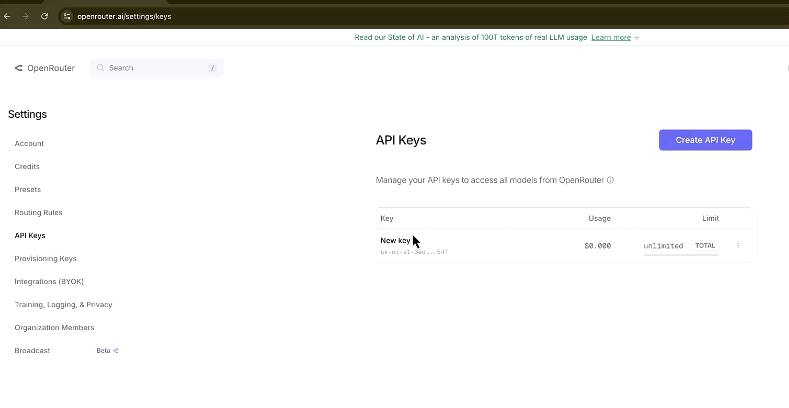Open the Credits settings page

[x=27, y=167]
